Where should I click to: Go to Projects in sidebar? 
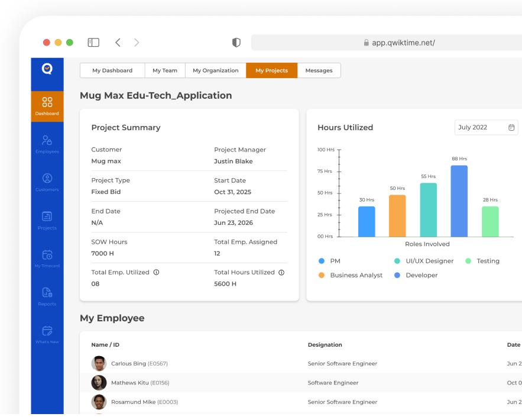[47, 221]
